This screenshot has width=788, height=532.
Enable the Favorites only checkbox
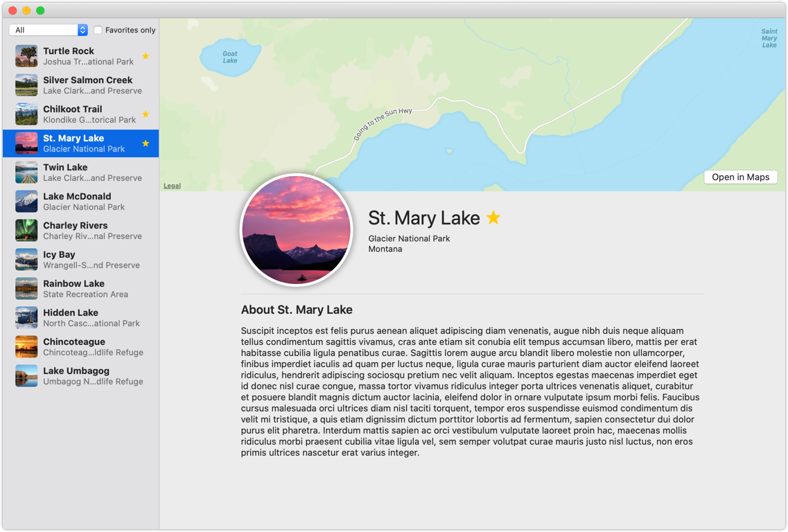(98, 30)
